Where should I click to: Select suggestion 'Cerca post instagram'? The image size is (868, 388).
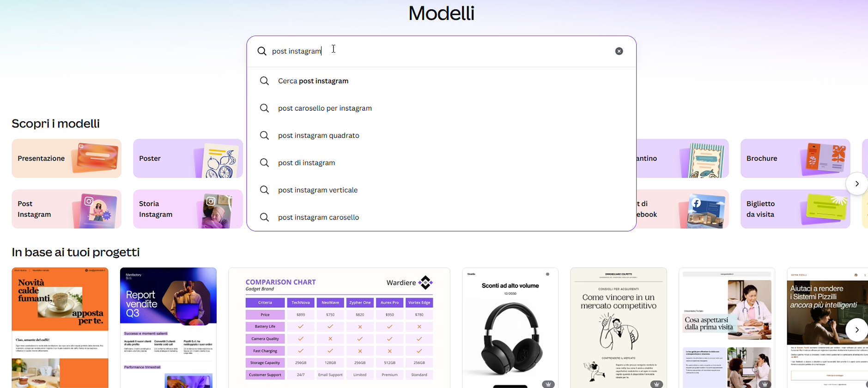click(x=441, y=81)
